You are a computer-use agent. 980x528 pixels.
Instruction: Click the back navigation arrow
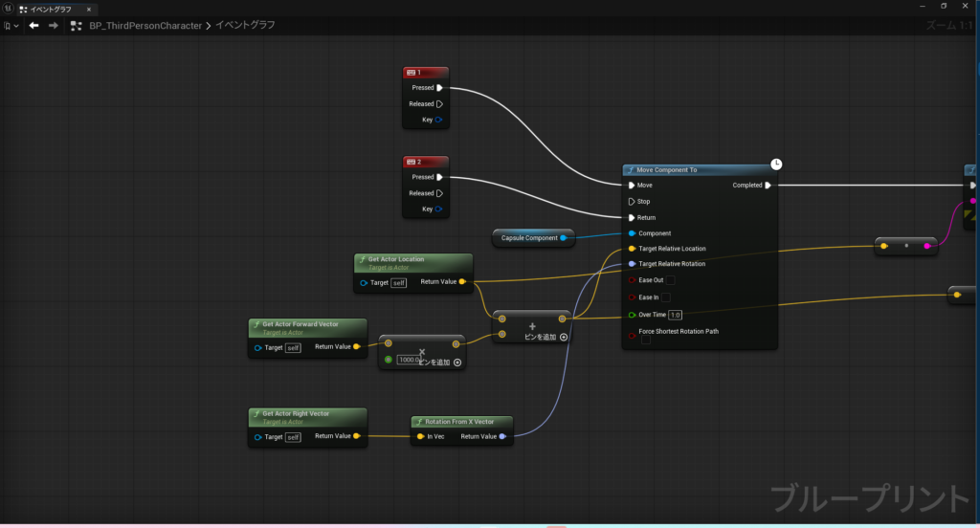[x=33, y=26]
